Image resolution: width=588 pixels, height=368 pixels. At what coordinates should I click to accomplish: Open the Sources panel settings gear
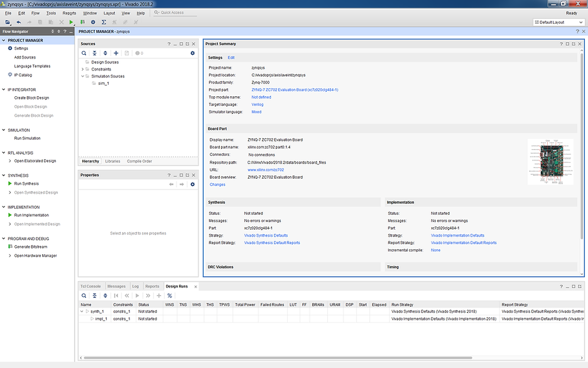click(x=193, y=53)
